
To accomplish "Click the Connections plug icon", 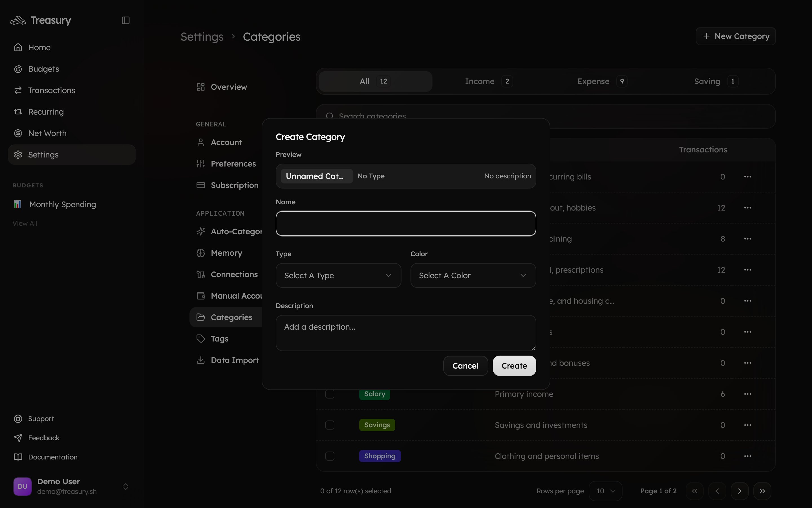I will tap(201, 275).
